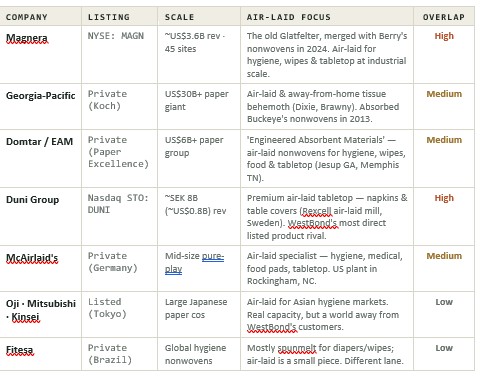Click the Private (Germany) listing cell
Screen dimensions: 480x386
(x=119, y=269)
